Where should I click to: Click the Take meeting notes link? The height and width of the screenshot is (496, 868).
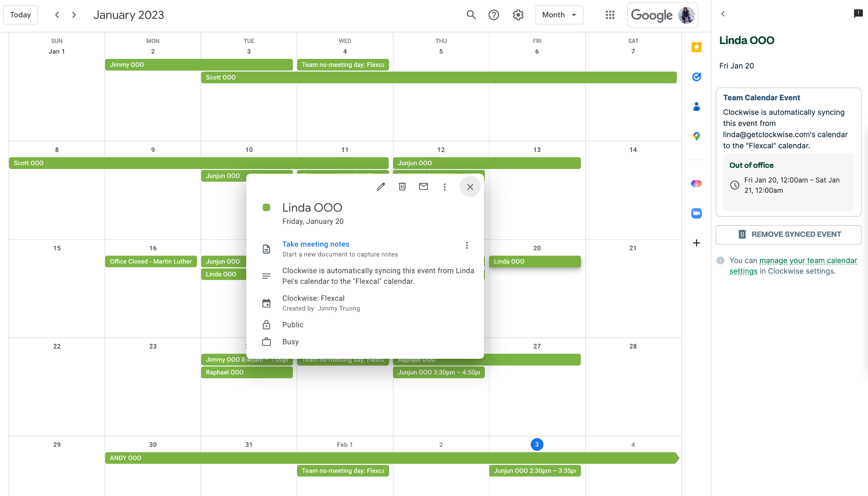pyautogui.click(x=315, y=244)
